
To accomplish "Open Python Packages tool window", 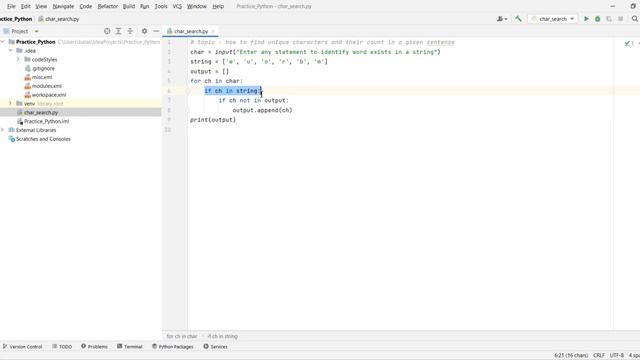I will tap(173, 347).
